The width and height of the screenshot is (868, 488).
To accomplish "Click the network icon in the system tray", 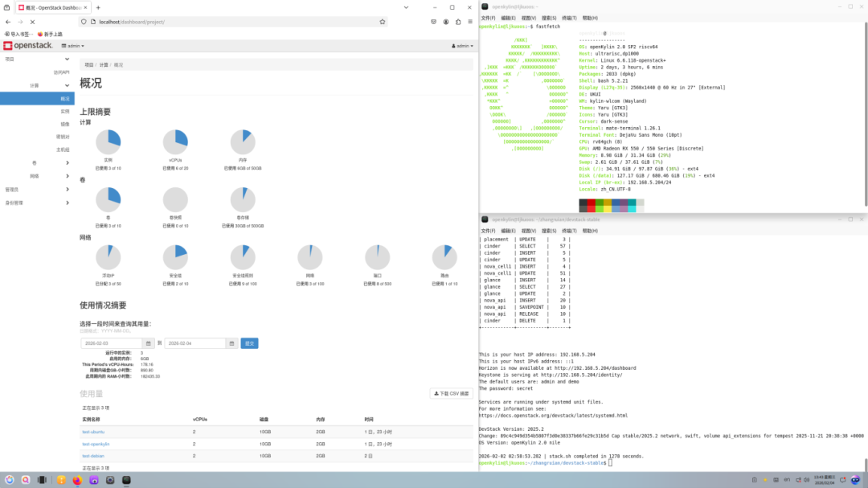I will [797, 481].
